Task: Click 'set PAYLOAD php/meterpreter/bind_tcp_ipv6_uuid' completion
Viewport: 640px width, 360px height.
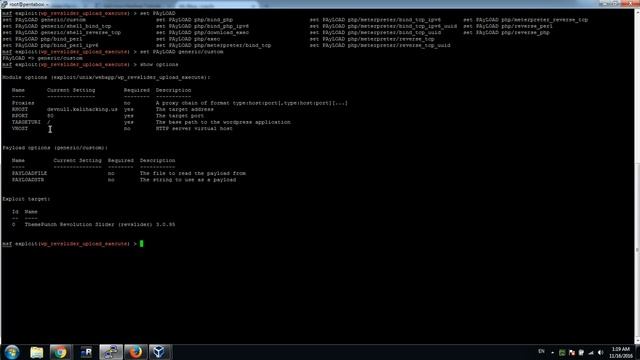Action: (x=383, y=26)
